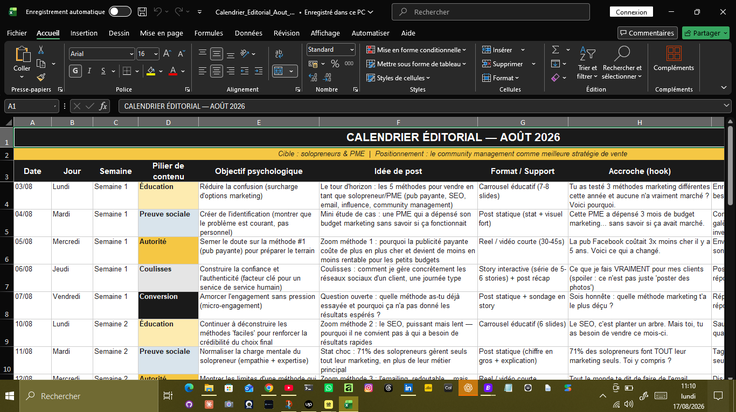Apply percent style number format
Viewport: 736px width, 412px height.
[x=335, y=63]
